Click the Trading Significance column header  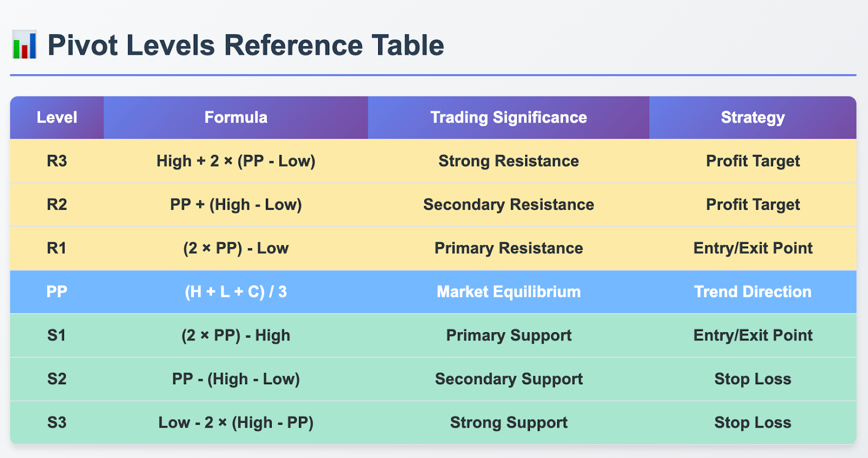[509, 118]
